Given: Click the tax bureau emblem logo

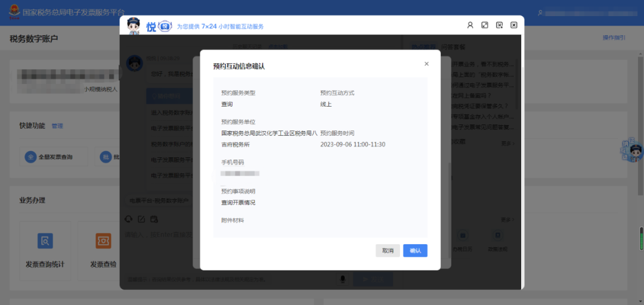Looking at the screenshot, I should click(x=14, y=13).
